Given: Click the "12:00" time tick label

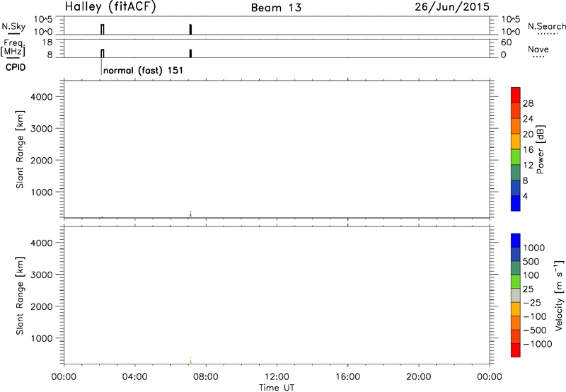Looking at the screenshot, I should pyautogui.click(x=277, y=377).
